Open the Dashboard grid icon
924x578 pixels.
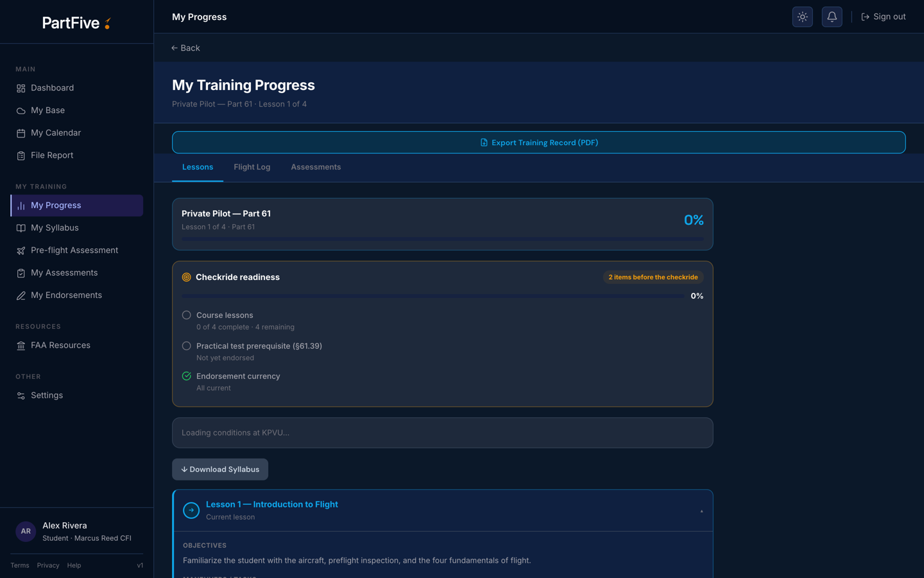coord(21,88)
